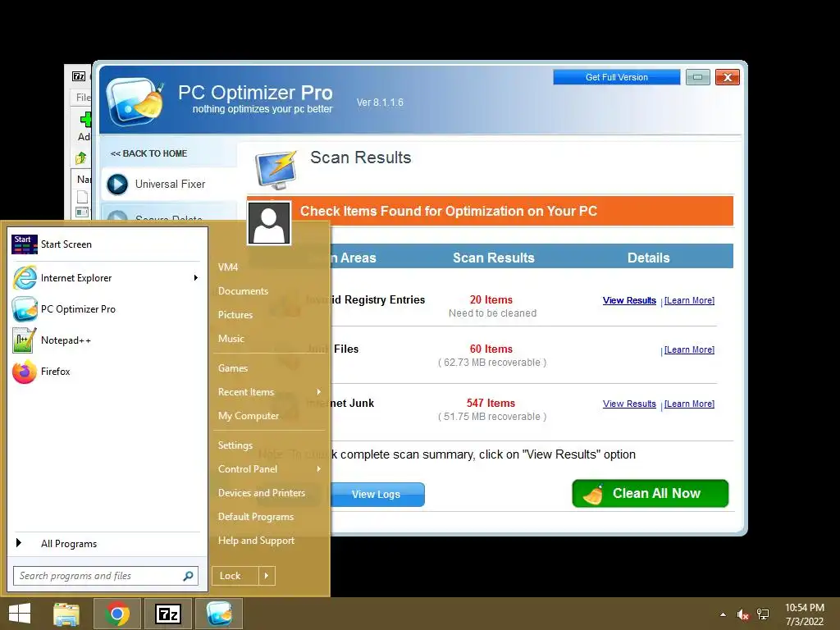Open File Explorer from the taskbar
Screen dimensions: 840x630
click(x=66, y=614)
